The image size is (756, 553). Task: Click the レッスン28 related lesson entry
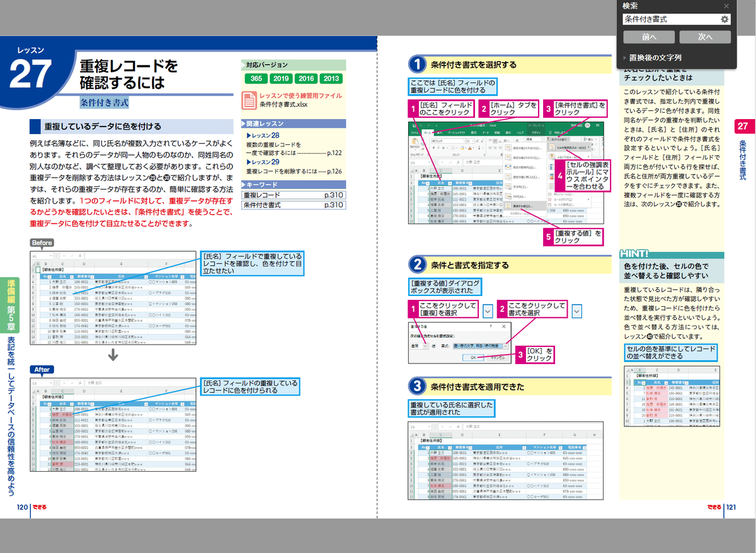[263, 135]
